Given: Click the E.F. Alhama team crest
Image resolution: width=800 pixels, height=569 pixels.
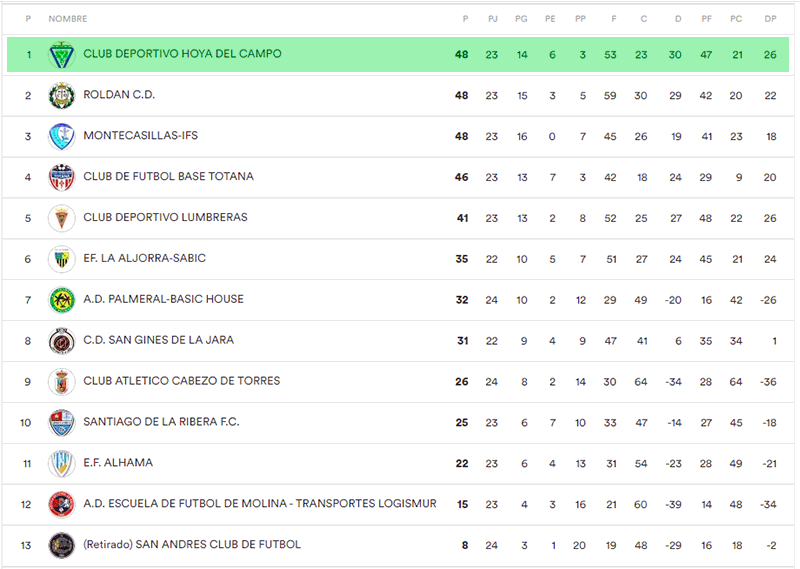Looking at the screenshot, I should (x=62, y=464).
